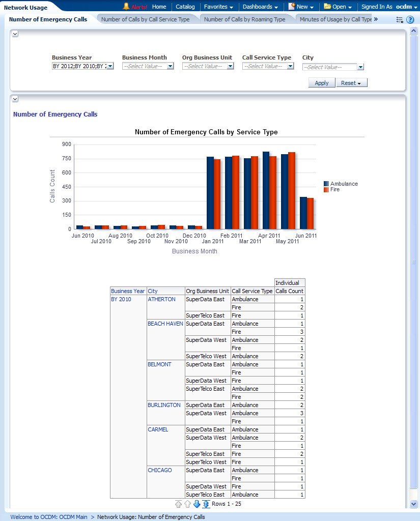This screenshot has height=521, width=420.
Task: Load the next 25 rows with blue down arrow
Action: [196, 504]
